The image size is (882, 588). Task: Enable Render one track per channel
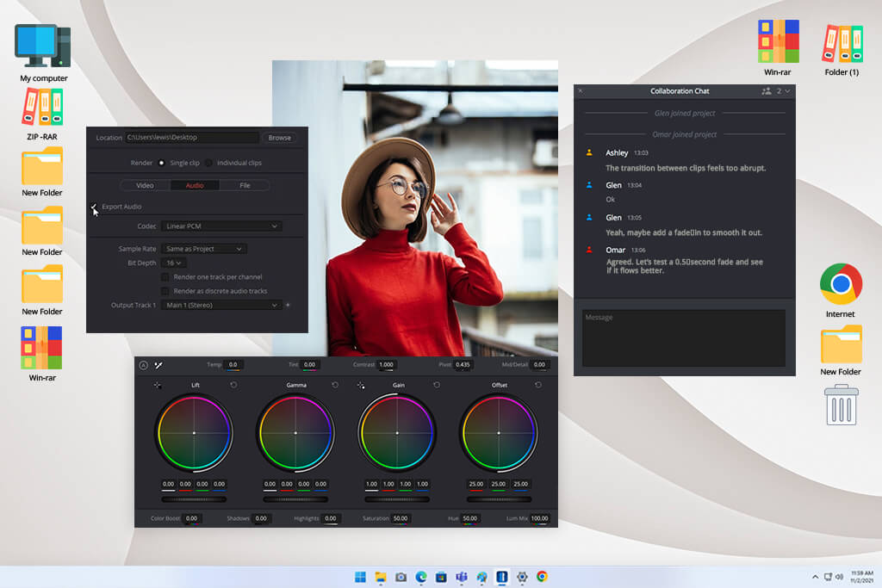(x=165, y=277)
